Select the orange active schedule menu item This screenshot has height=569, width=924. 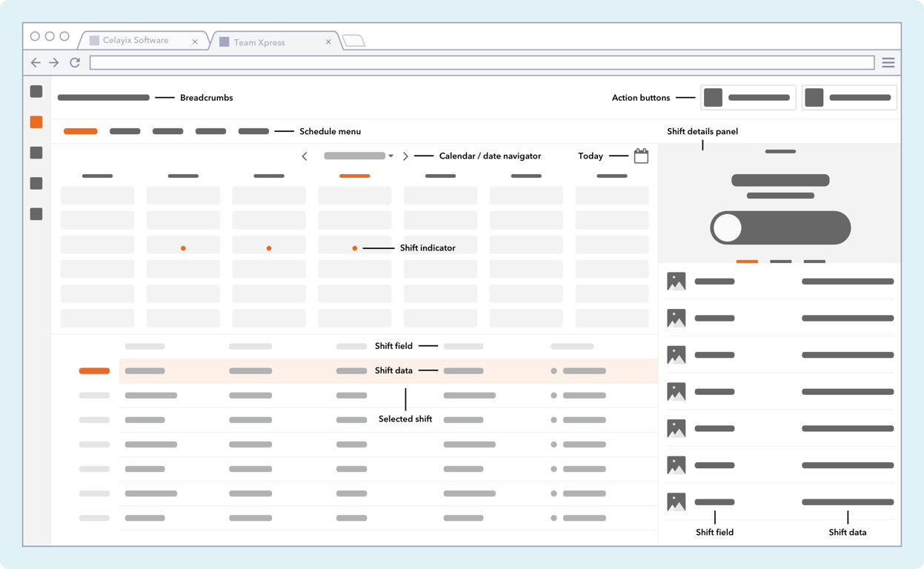coord(81,131)
